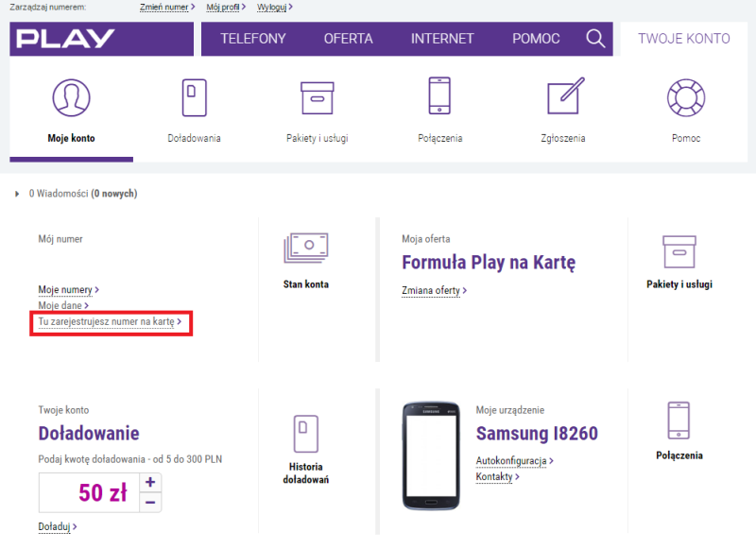
Task: Switch to TWOJE KONTO tab
Action: tap(683, 39)
